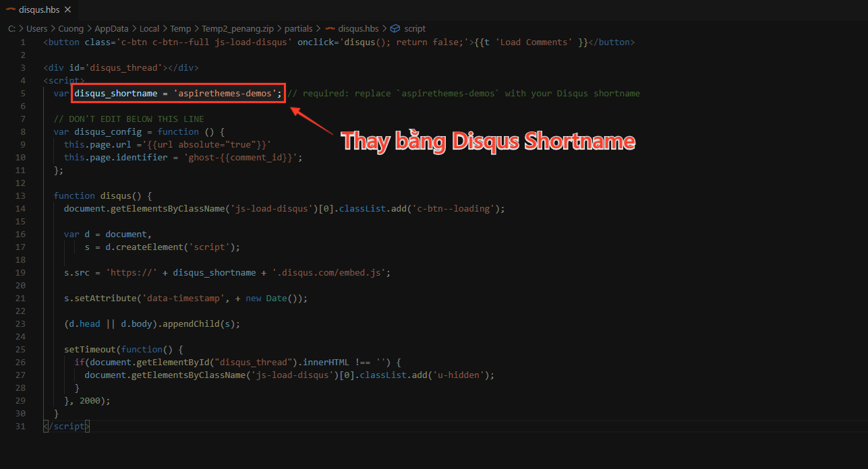Click line number 5 in the gutter
Screen dimensions: 868x469
coord(23,93)
